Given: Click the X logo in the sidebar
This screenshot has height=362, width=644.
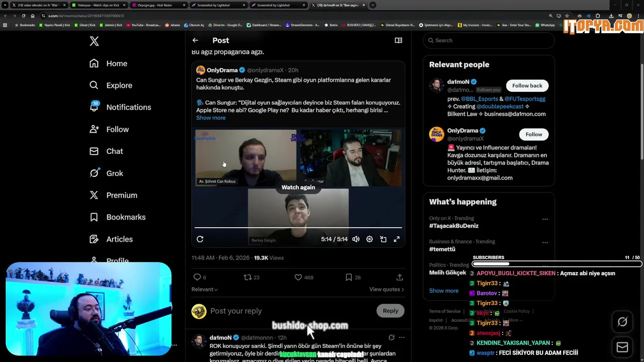Looking at the screenshot, I should point(94,41).
